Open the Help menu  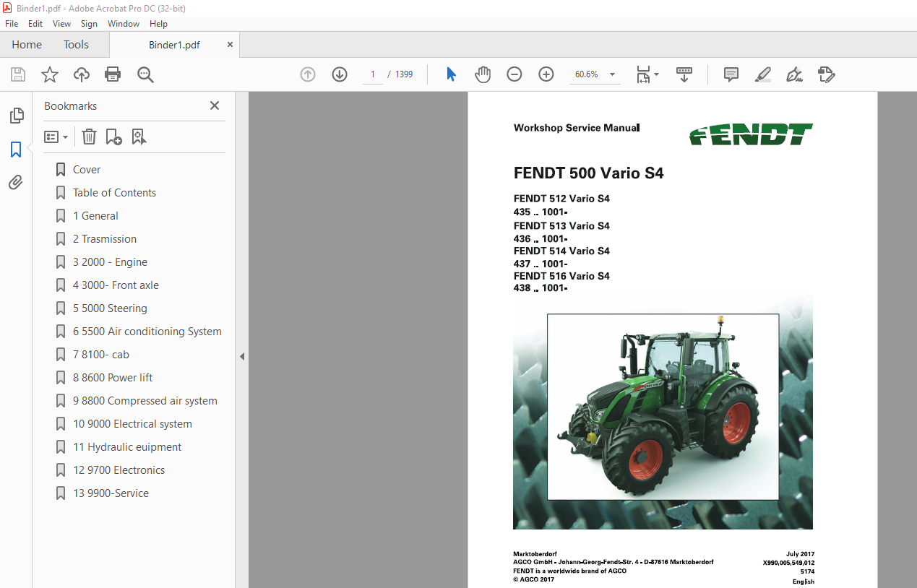[158, 24]
